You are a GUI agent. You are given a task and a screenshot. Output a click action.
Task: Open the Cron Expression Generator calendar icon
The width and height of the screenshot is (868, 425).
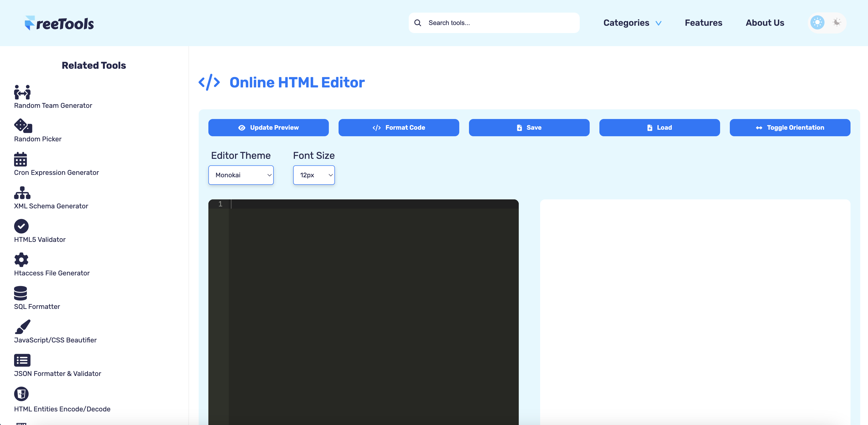20,159
